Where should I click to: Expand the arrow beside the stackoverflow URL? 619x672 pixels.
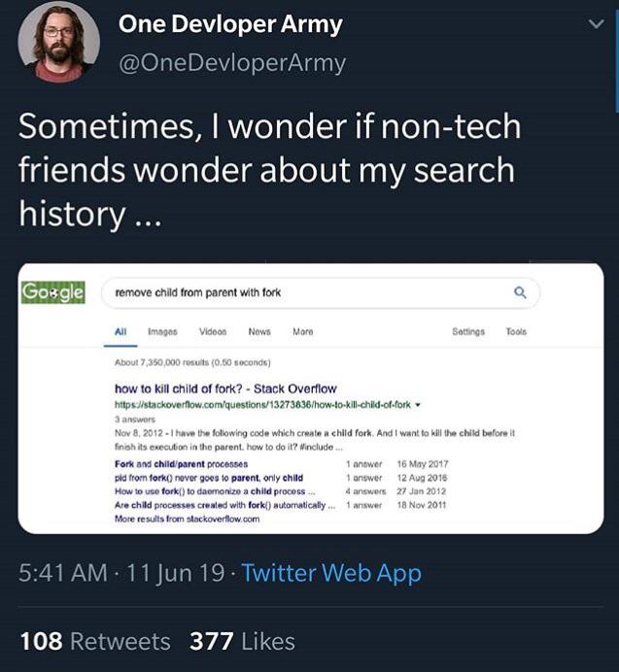pyautogui.click(x=418, y=402)
